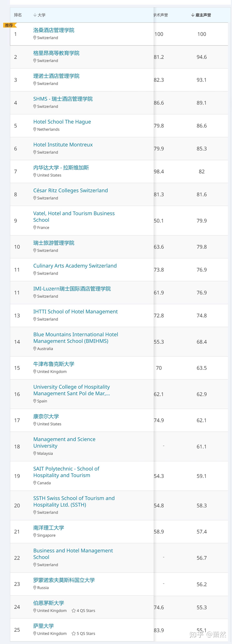Image resolution: width=232 pixels, height=644 pixels.
Task: Click the 排名 column header
Action: point(18,15)
